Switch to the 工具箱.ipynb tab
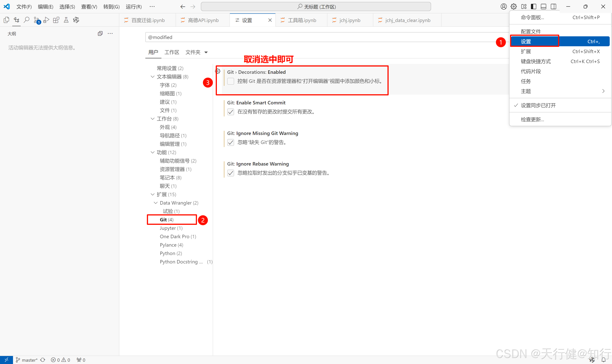This screenshot has height=364, width=612. (x=302, y=20)
